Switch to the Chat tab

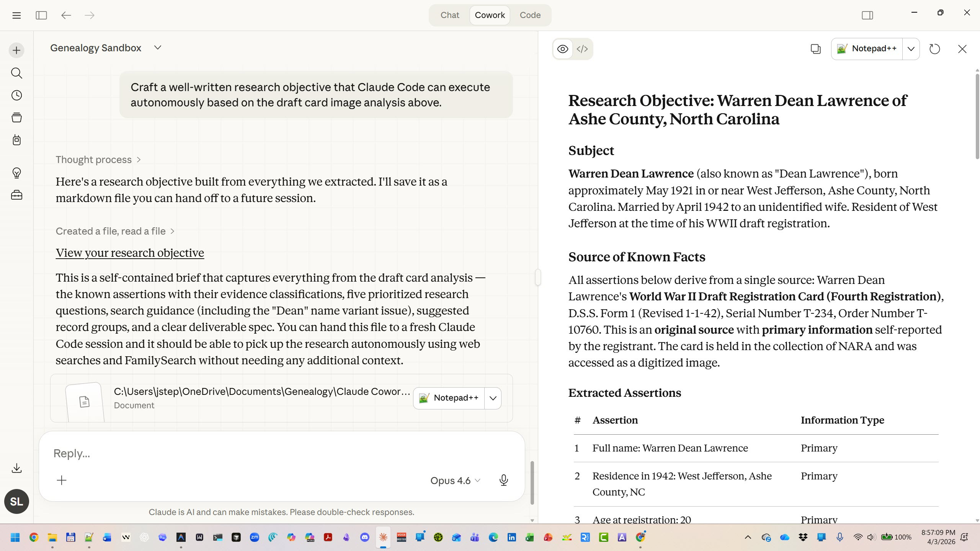449,15
